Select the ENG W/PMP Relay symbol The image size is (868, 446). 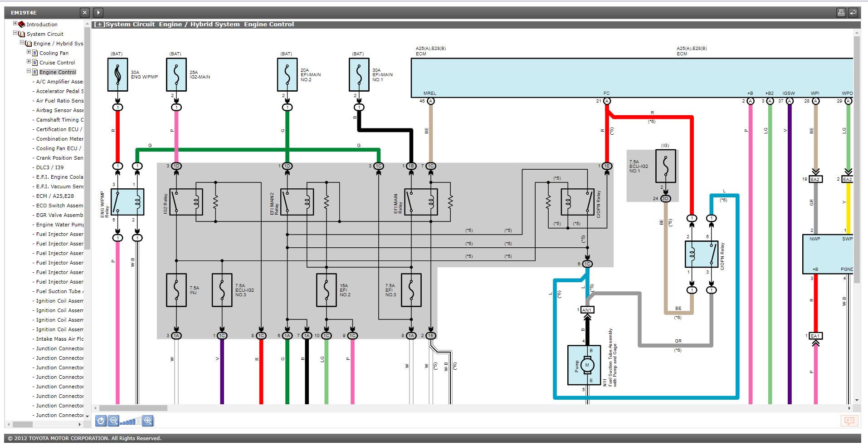click(127, 202)
